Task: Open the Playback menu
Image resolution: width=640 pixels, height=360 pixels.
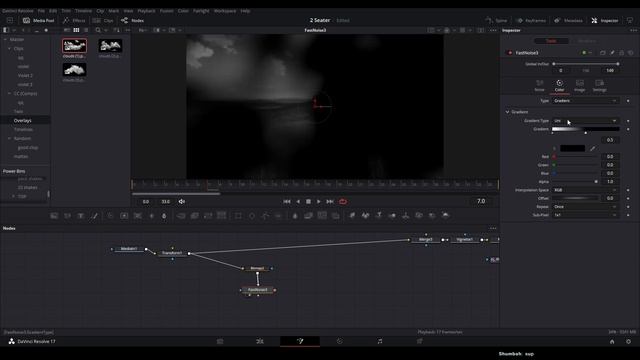Action: [x=146, y=11]
